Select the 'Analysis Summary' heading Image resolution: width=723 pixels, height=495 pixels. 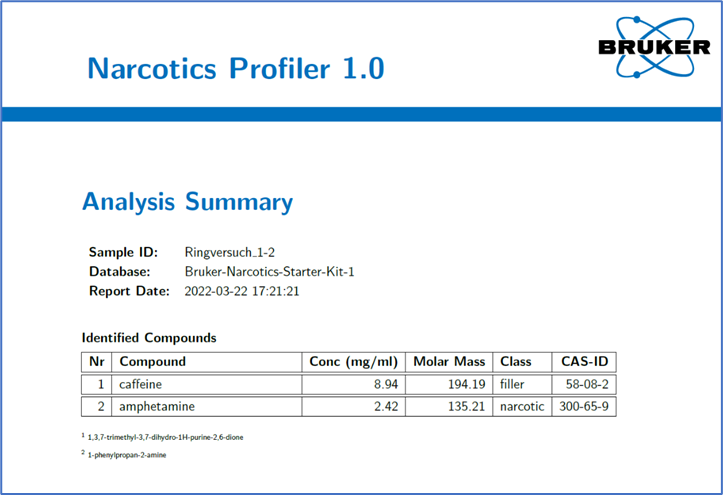click(187, 202)
